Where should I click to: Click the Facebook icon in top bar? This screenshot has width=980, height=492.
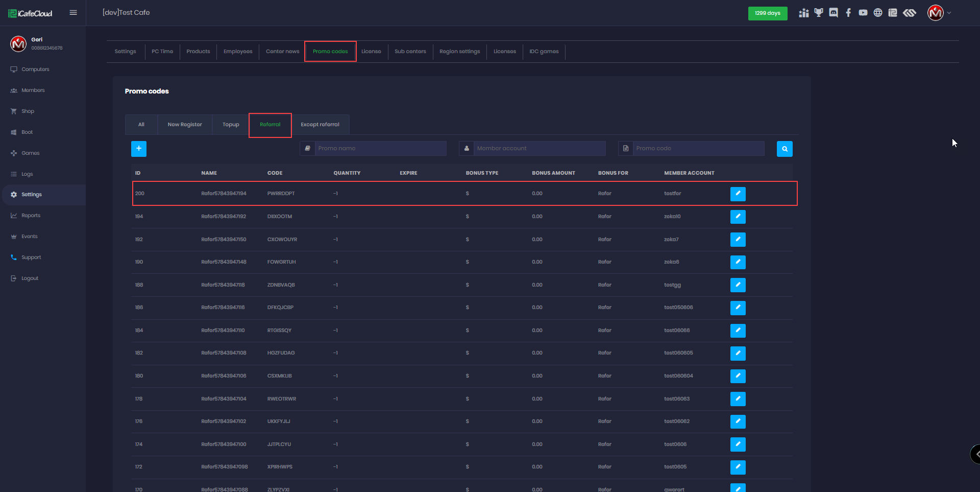coord(848,12)
